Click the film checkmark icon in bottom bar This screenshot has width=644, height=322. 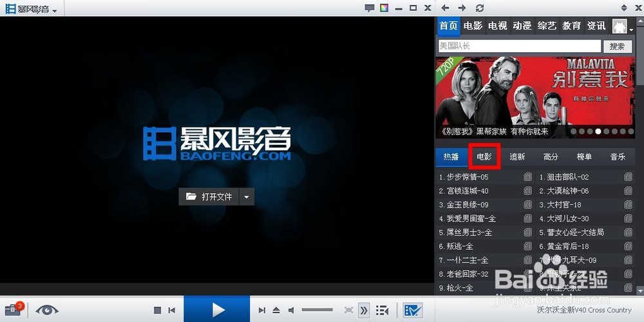click(x=413, y=310)
